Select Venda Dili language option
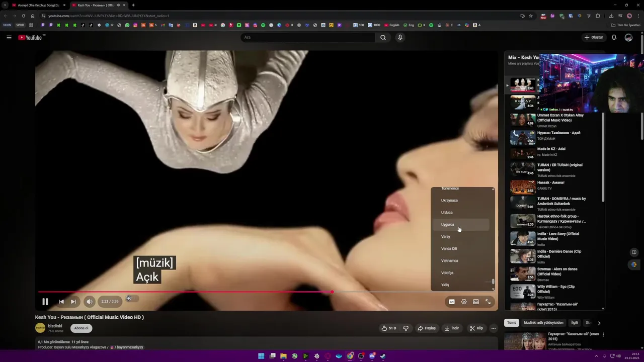 click(462, 248)
